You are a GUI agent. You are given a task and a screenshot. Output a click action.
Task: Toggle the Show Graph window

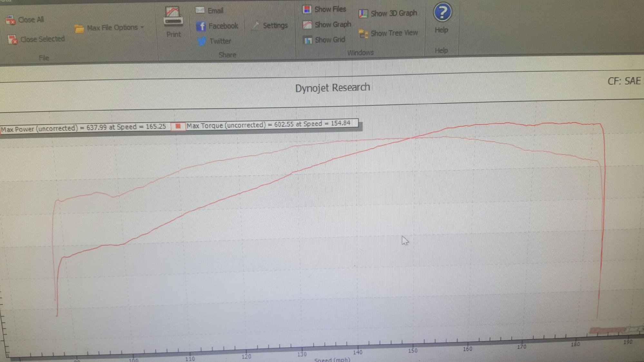327,24
